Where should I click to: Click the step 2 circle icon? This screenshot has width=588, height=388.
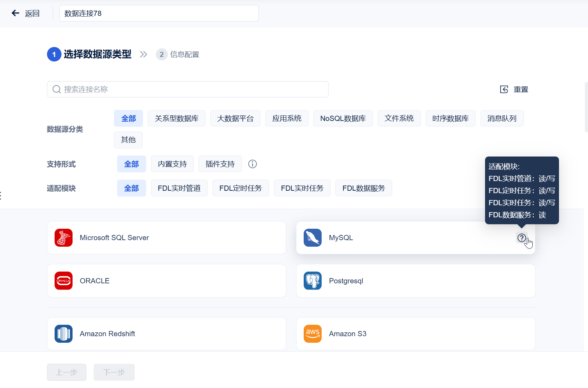162,55
